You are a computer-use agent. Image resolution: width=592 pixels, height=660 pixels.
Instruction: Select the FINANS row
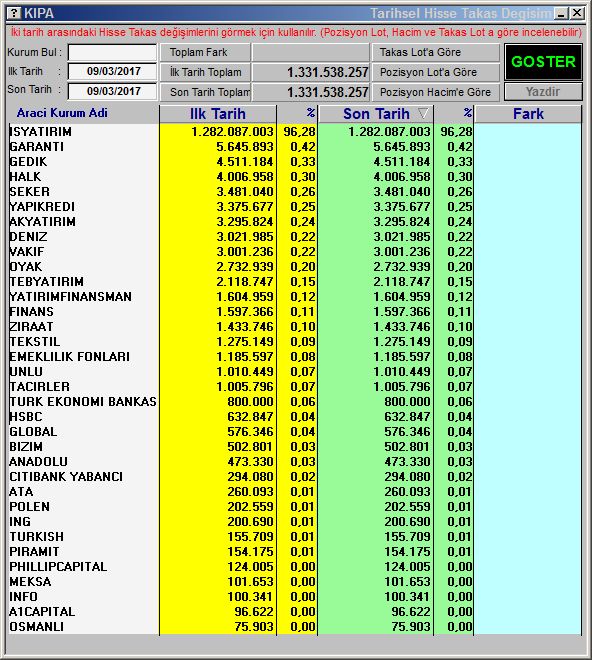(x=295, y=312)
